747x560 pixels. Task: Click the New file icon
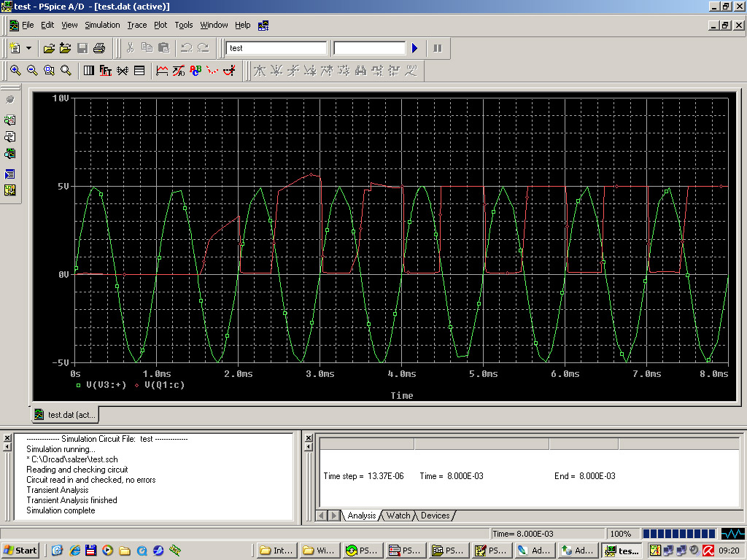tap(15, 48)
